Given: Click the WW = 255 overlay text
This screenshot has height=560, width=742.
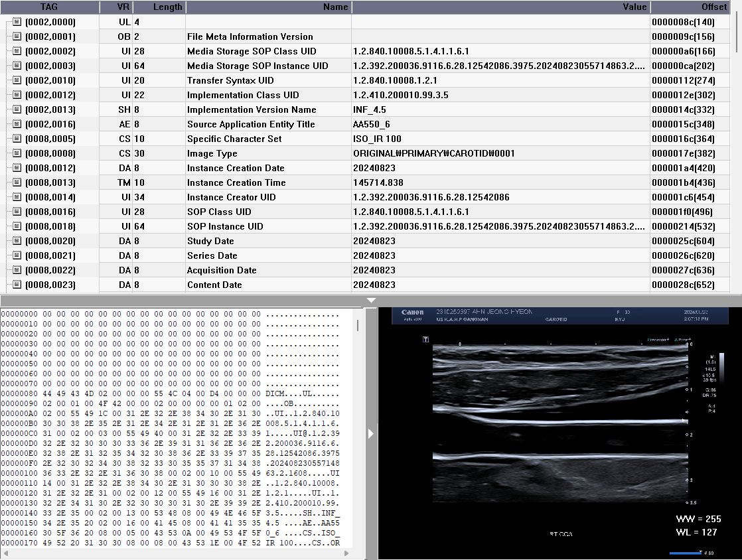Looking at the screenshot, I should [698, 519].
